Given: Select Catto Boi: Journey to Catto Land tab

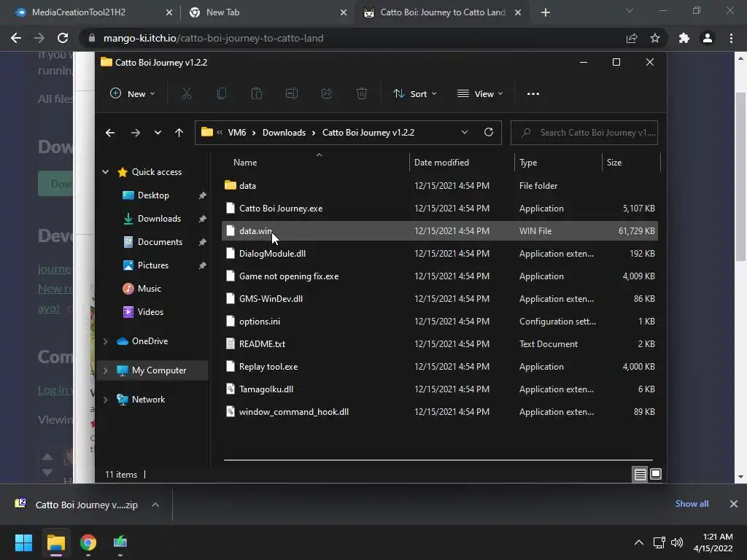Looking at the screenshot, I should click(x=443, y=12).
